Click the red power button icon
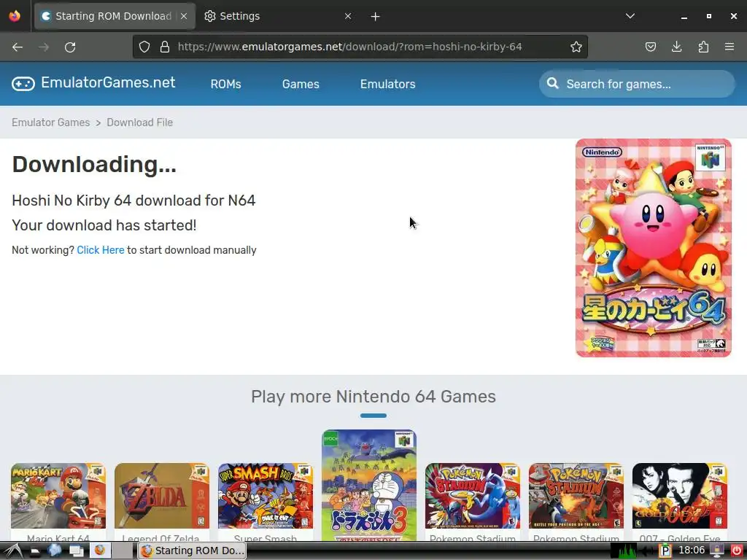The height and width of the screenshot is (560, 747). (737, 551)
